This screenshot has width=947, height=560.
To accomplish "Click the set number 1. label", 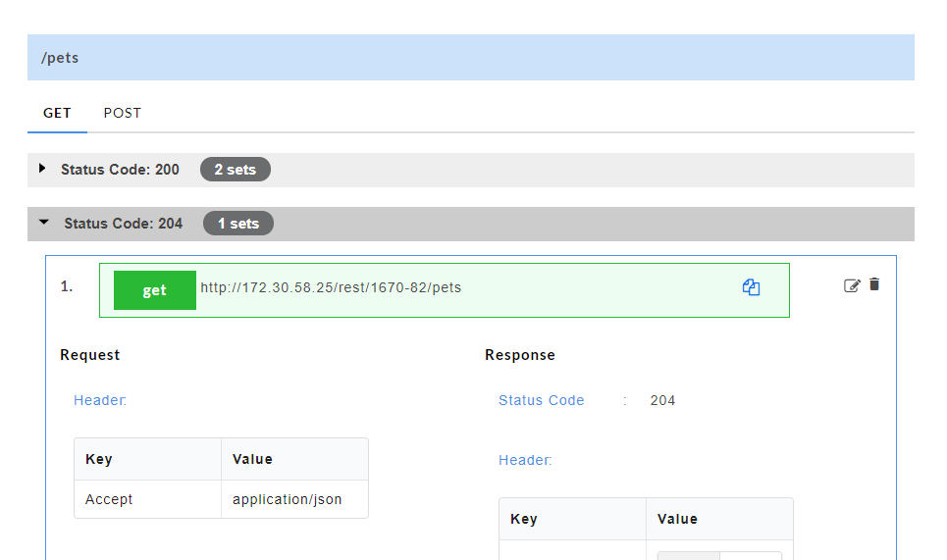I will [67, 286].
